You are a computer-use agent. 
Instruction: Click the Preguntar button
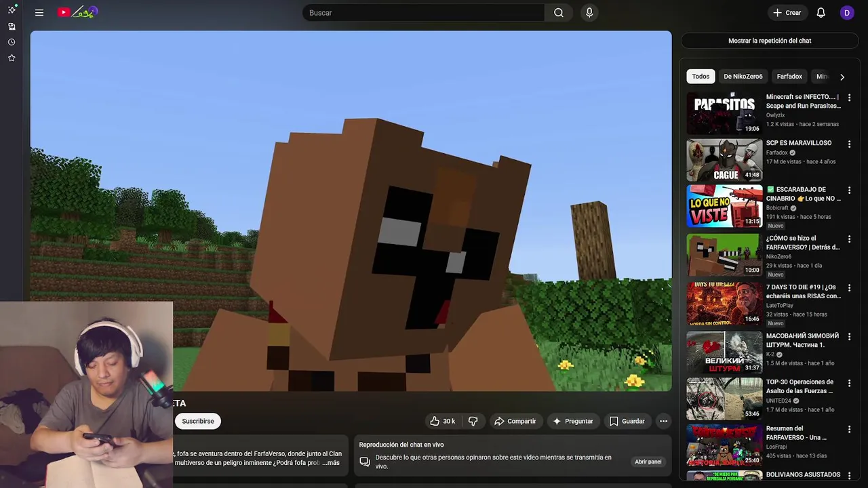click(573, 421)
